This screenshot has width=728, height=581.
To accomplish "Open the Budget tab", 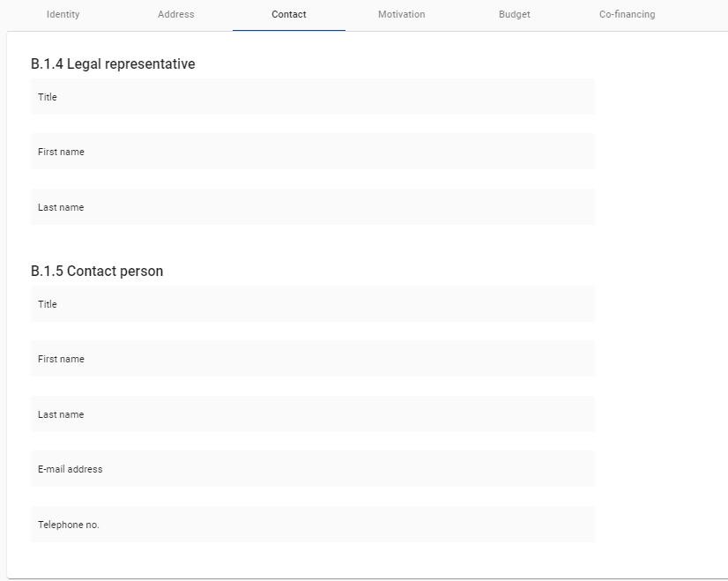I will pos(515,15).
